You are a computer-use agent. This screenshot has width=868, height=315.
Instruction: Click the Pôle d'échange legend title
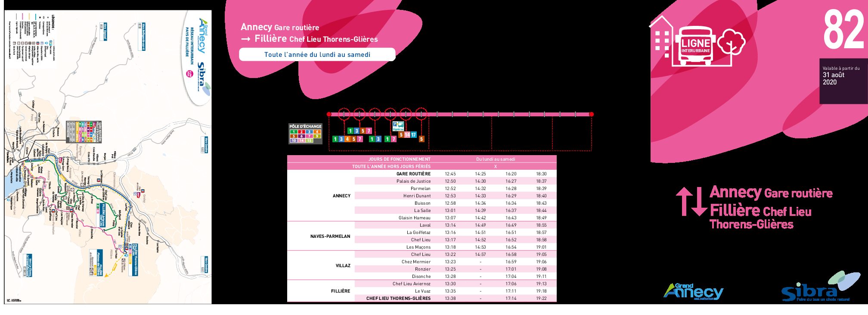(305, 127)
